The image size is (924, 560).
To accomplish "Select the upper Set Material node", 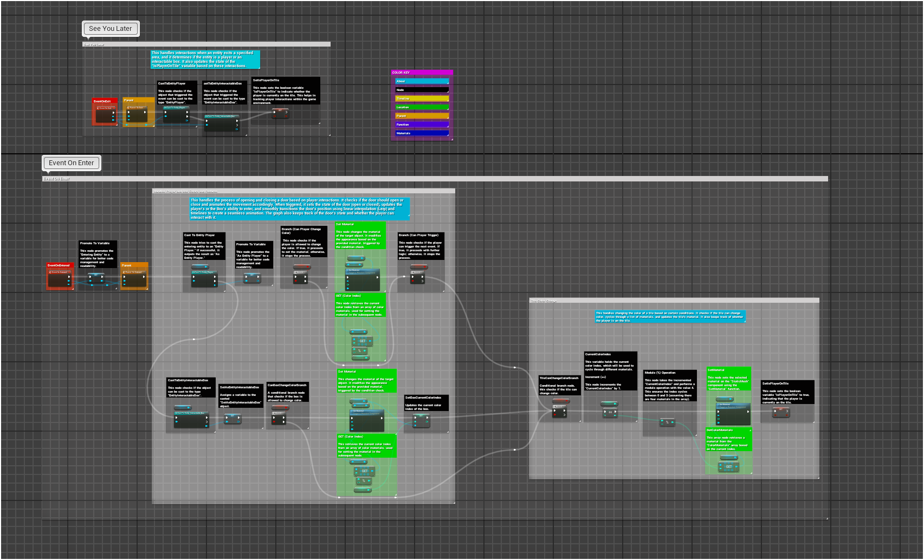I will [363, 279].
